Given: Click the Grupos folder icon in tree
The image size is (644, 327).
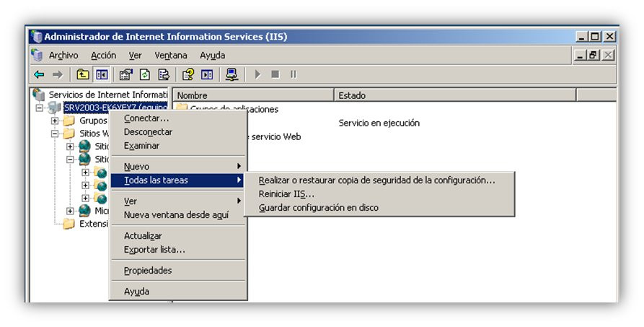Looking at the screenshot, I should coord(69,121).
